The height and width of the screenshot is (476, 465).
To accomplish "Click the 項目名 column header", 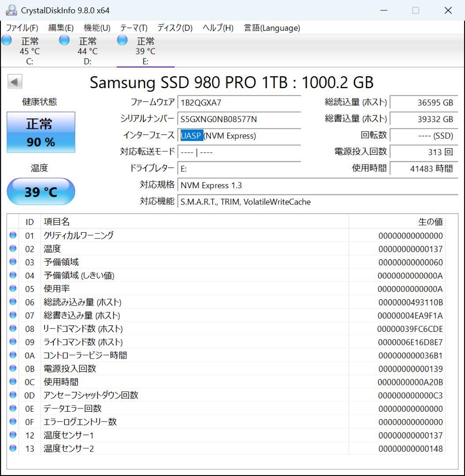I will point(195,222).
